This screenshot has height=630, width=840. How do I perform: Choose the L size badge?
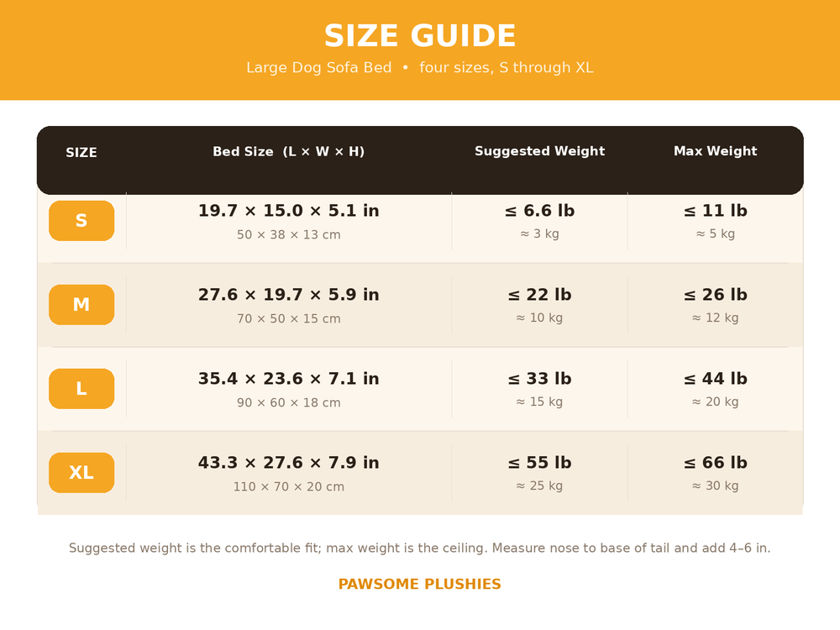click(x=81, y=389)
